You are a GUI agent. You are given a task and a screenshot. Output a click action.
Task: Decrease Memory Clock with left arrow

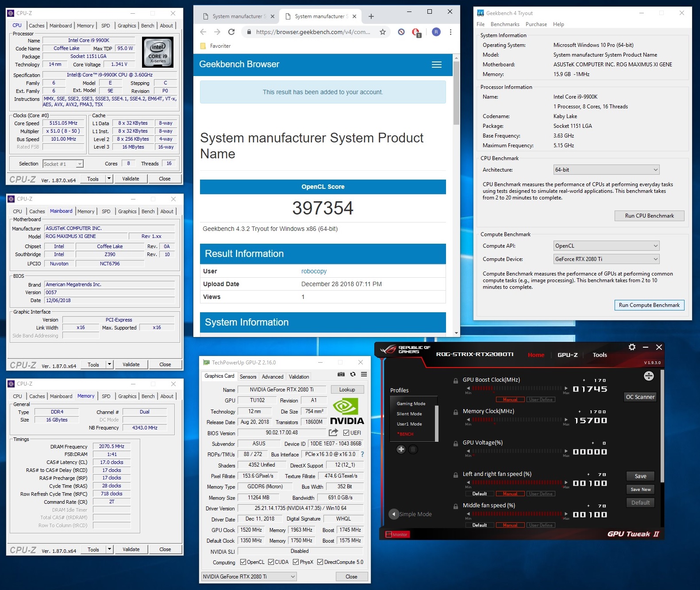(468, 420)
